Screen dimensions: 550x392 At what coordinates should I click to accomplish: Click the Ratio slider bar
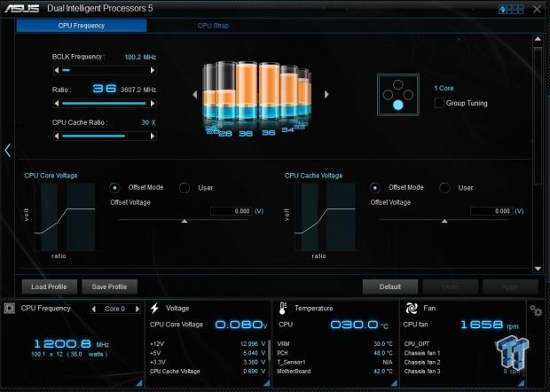[x=105, y=104]
